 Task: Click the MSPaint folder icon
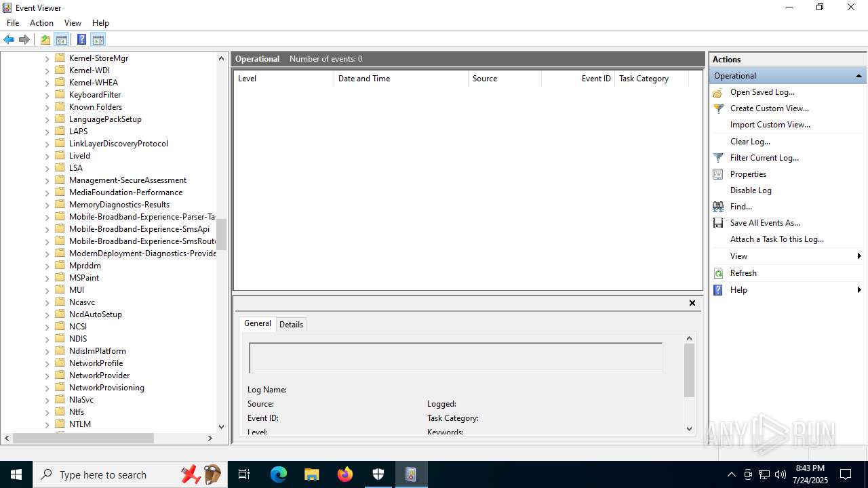click(x=60, y=278)
